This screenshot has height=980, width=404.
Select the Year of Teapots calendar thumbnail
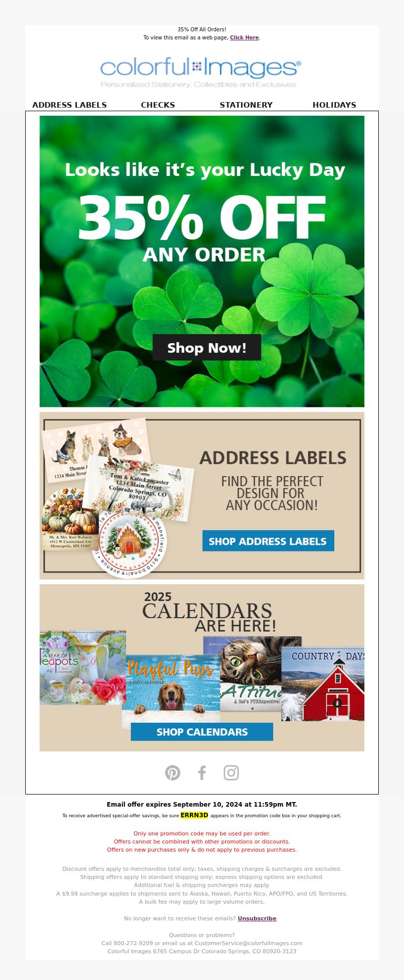tap(83, 667)
